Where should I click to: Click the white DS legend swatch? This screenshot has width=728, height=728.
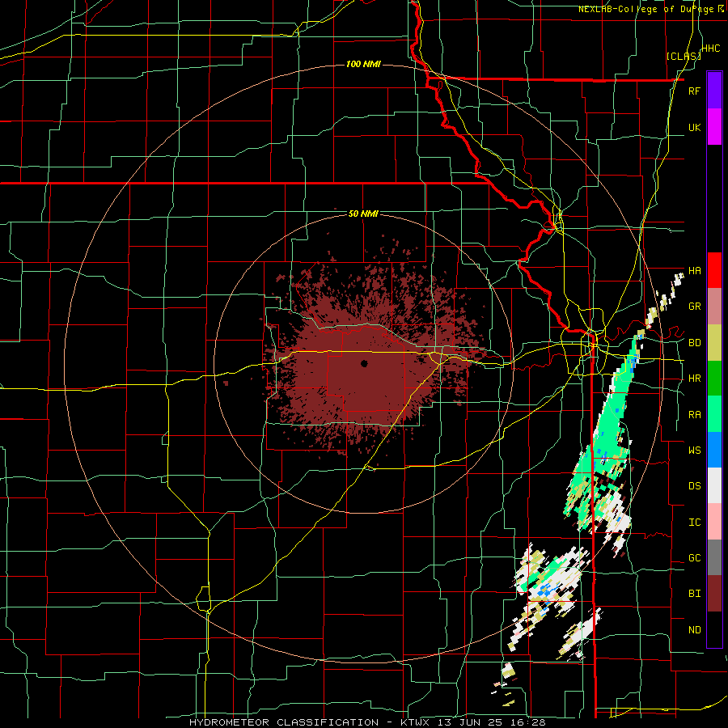tap(714, 485)
